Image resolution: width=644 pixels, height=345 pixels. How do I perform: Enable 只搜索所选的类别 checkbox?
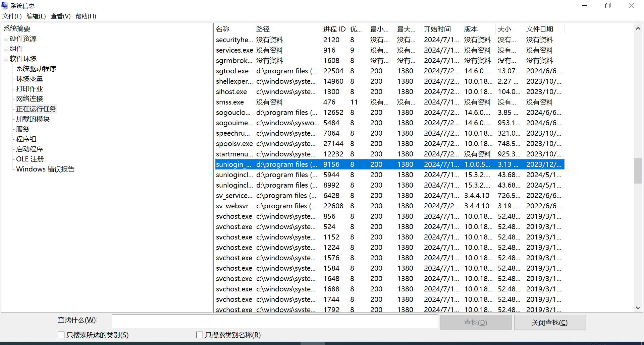point(61,335)
